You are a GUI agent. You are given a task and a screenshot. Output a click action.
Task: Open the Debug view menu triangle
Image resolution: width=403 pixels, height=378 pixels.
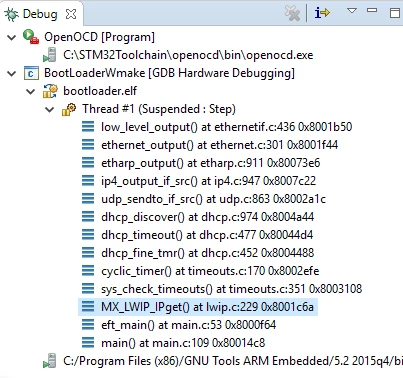[x=352, y=11]
